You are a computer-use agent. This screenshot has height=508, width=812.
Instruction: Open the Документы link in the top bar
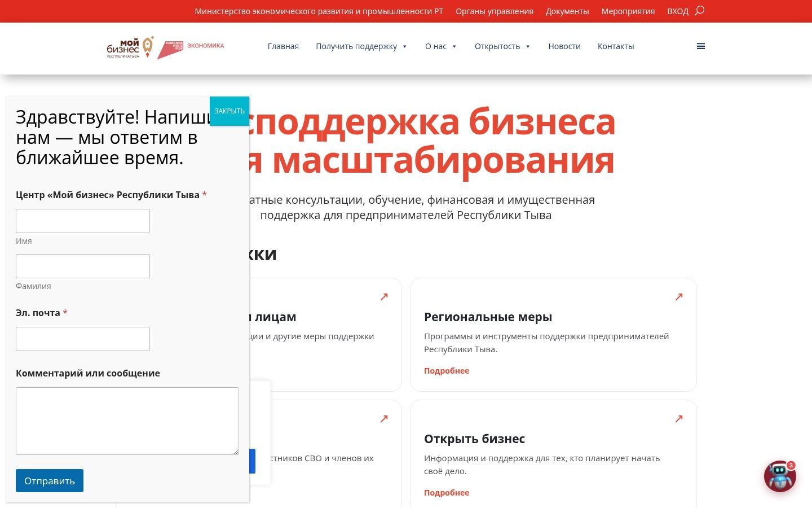tap(567, 11)
